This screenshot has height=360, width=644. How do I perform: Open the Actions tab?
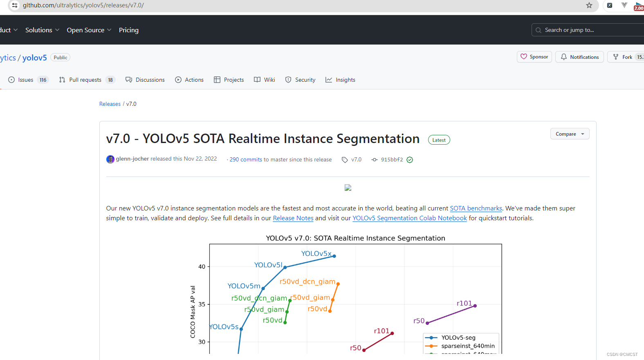(x=189, y=80)
